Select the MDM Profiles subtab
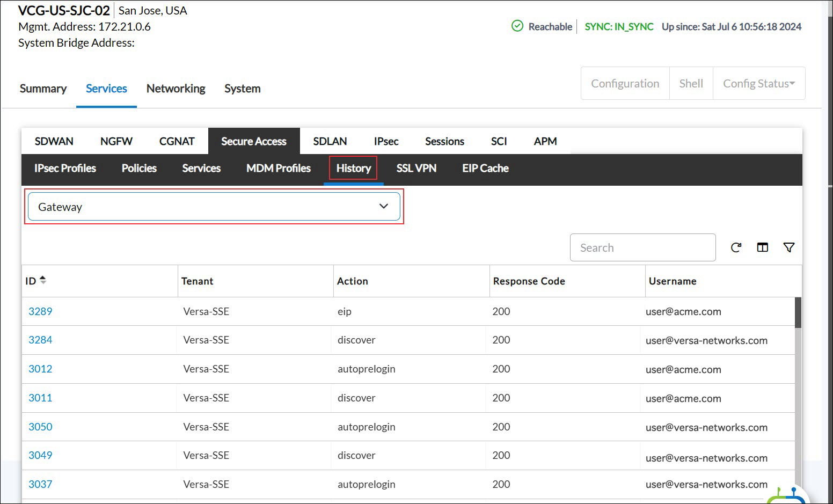This screenshot has width=833, height=504. [x=278, y=168]
